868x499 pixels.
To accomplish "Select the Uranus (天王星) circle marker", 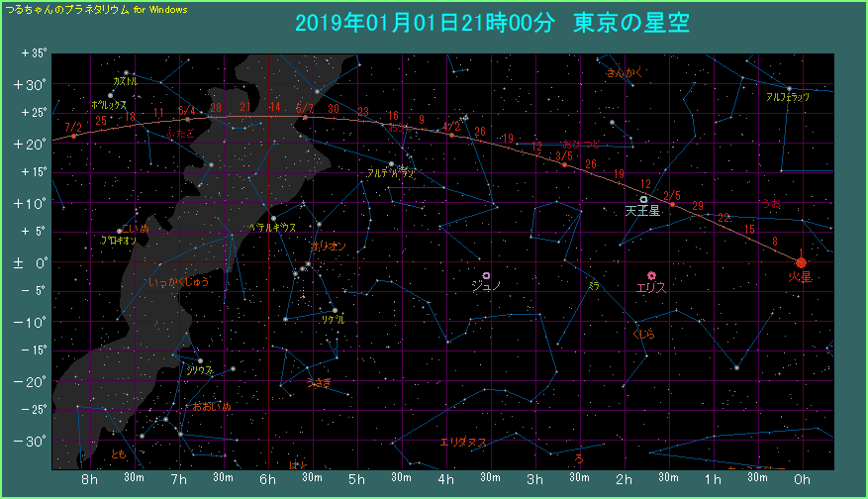I will (643, 199).
